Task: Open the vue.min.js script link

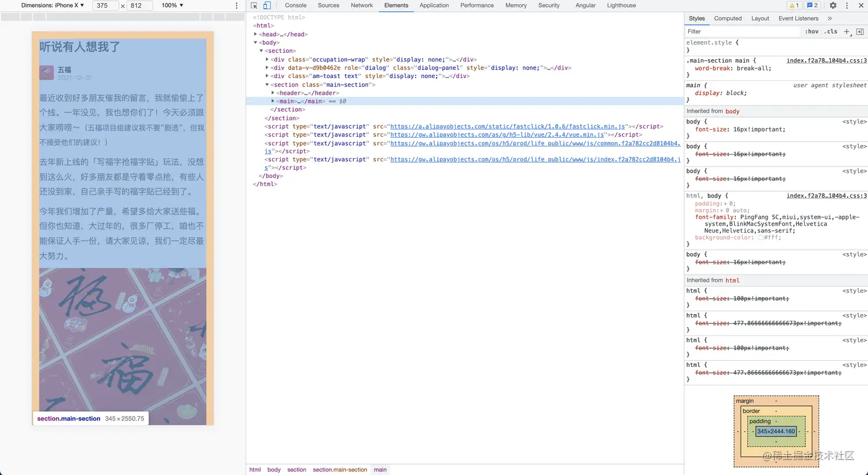Action: 497,135
